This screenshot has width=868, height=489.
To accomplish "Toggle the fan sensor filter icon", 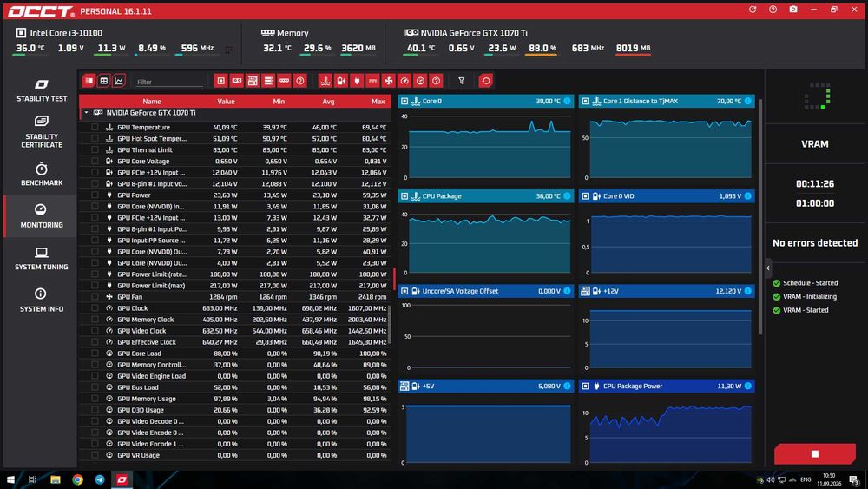I will pyautogui.click(x=389, y=81).
